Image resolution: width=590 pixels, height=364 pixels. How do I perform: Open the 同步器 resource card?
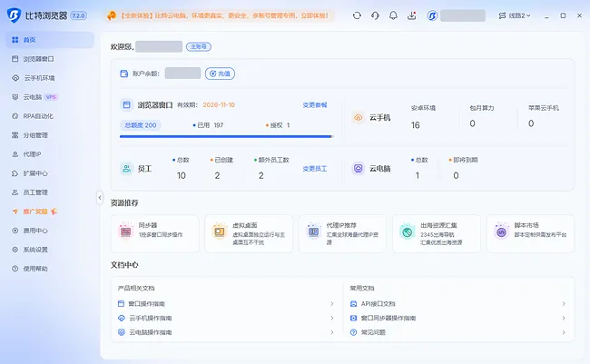click(154, 234)
